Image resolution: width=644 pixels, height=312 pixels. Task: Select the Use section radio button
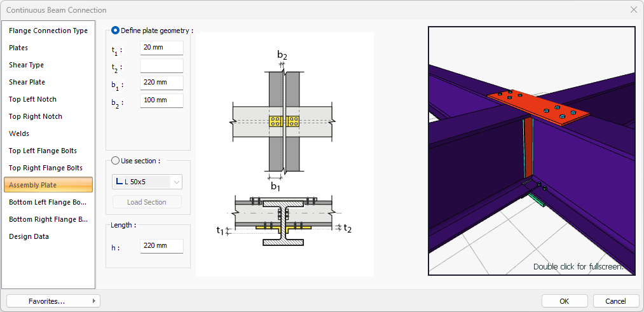116,161
